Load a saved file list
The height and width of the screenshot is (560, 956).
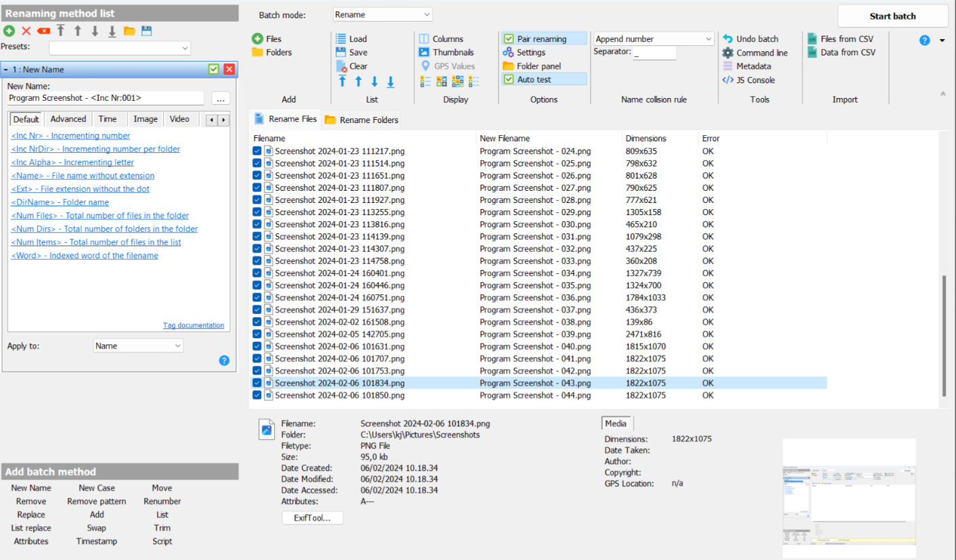(x=351, y=39)
